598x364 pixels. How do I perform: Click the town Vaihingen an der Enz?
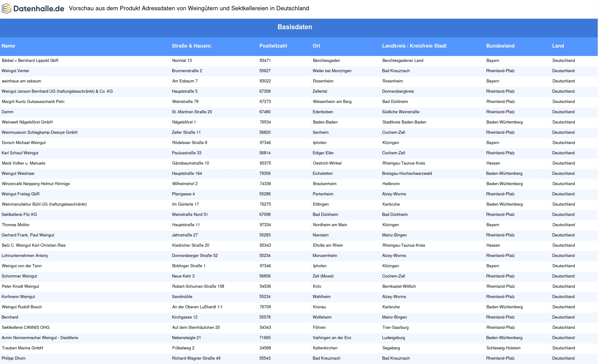pos(332,338)
